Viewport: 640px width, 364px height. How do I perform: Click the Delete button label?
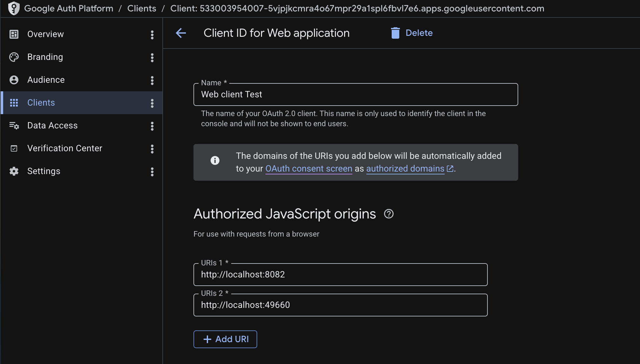click(x=419, y=33)
